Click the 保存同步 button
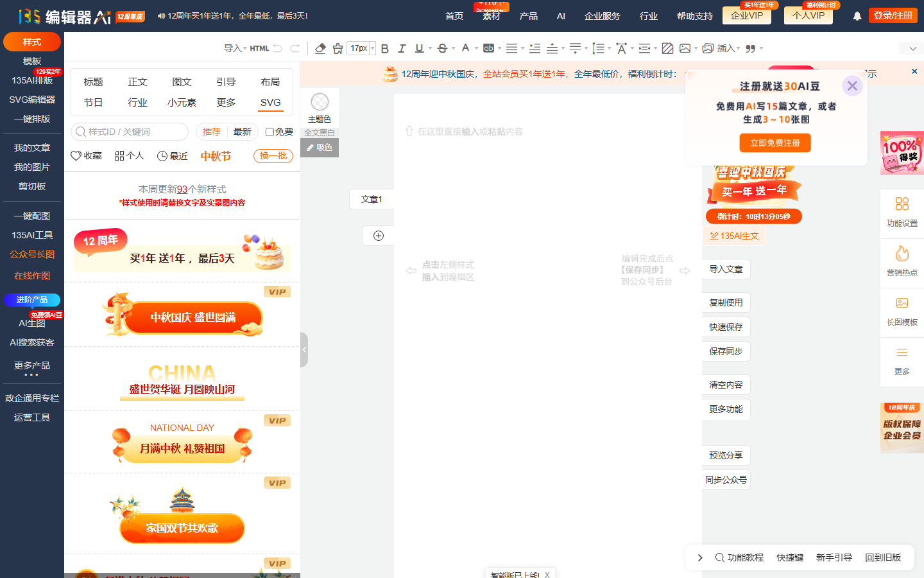924x578 pixels. click(726, 351)
